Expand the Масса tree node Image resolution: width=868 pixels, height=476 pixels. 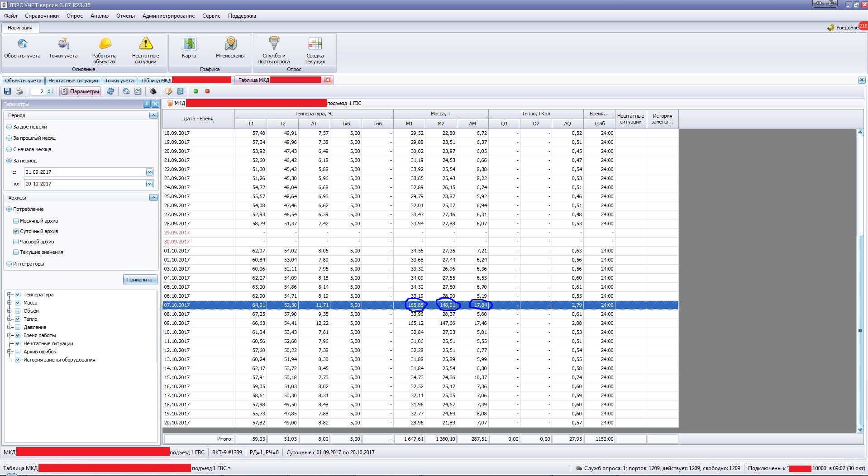10,303
